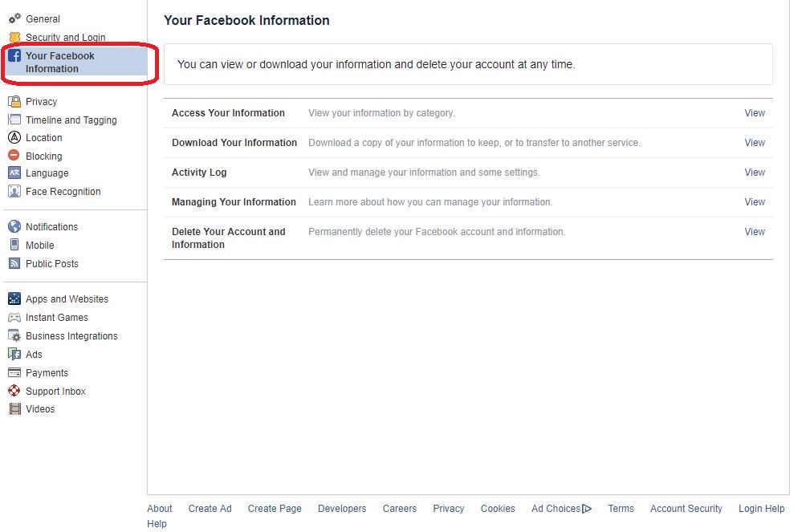Click the Ad Choices triangle icon
810x532 pixels.
click(587, 509)
